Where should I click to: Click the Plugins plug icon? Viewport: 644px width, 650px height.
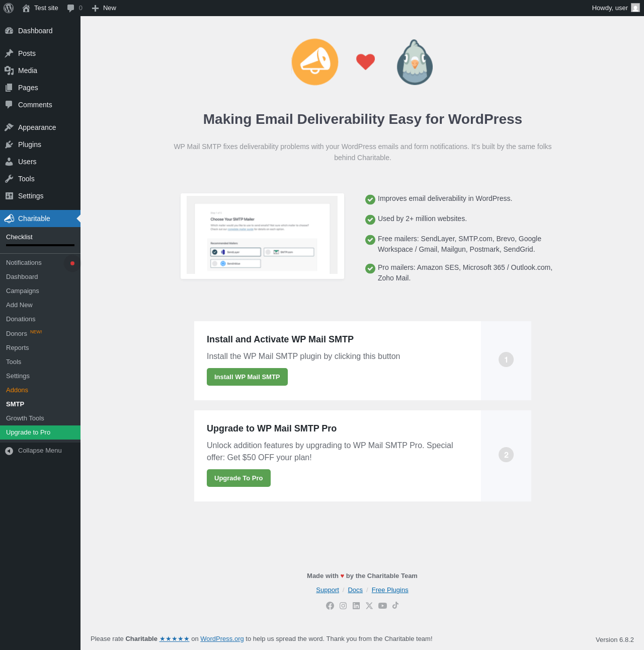(9, 145)
